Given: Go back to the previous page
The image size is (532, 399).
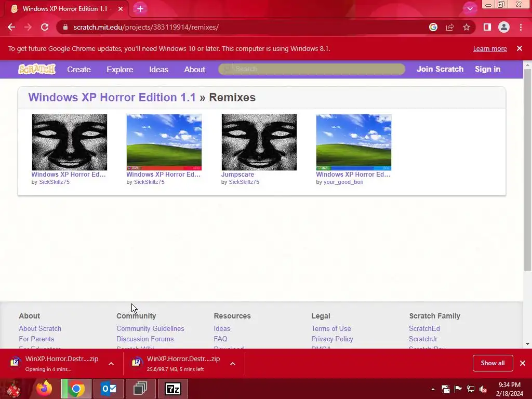Looking at the screenshot, I should (x=11, y=27).
